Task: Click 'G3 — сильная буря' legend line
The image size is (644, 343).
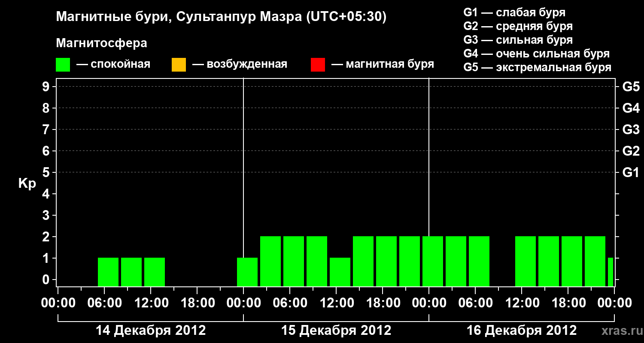Action: click(518, 40)
